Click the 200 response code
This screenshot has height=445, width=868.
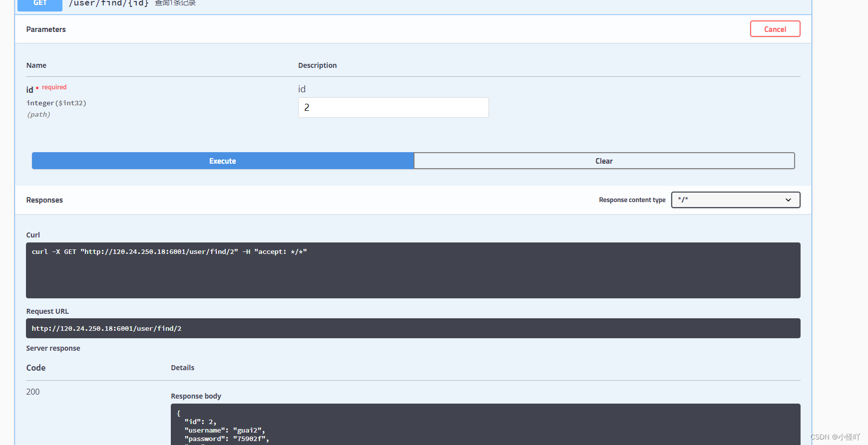click(33, 392)
